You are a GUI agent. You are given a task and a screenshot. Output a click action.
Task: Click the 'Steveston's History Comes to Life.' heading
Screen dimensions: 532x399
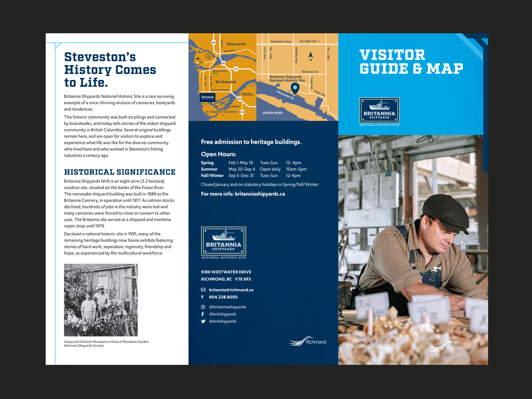pyautogui.click(x=110, y=70)
